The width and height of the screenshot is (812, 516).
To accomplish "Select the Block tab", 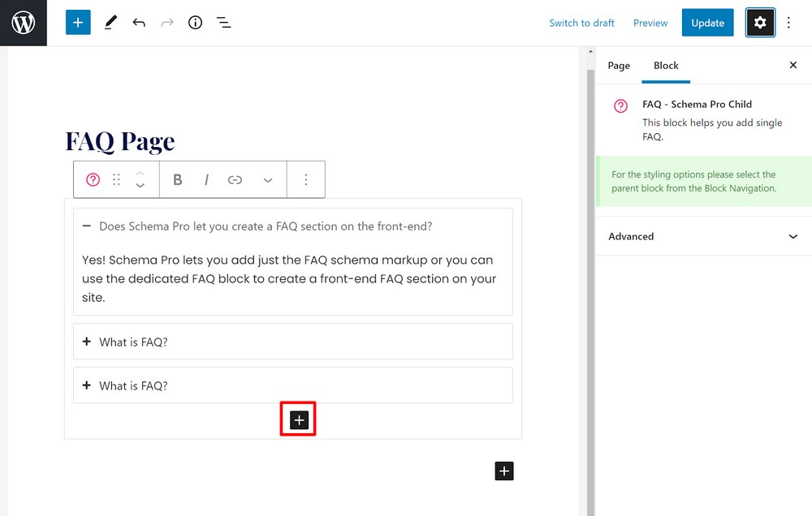I will pos(666,65).
